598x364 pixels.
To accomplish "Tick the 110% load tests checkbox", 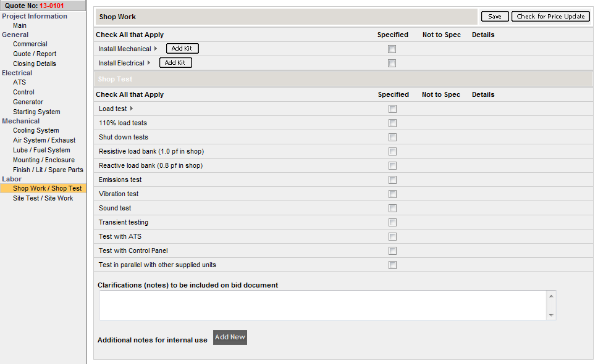I will 392,123.
